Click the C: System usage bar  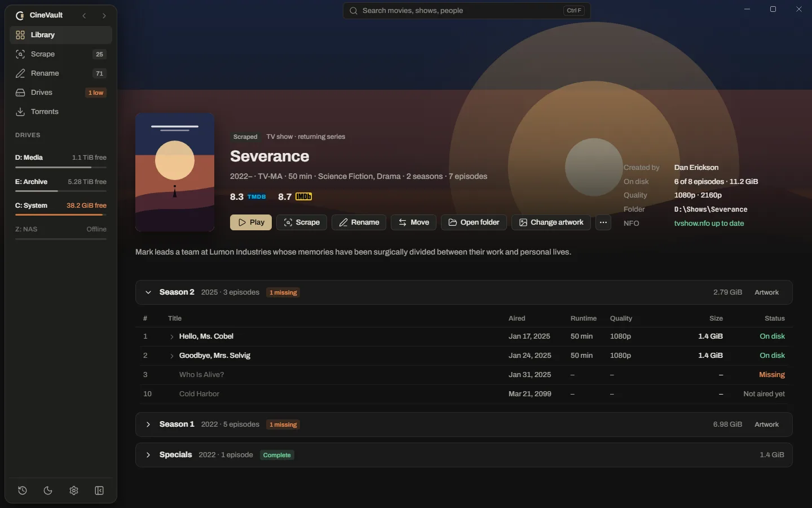pos(61,215)
